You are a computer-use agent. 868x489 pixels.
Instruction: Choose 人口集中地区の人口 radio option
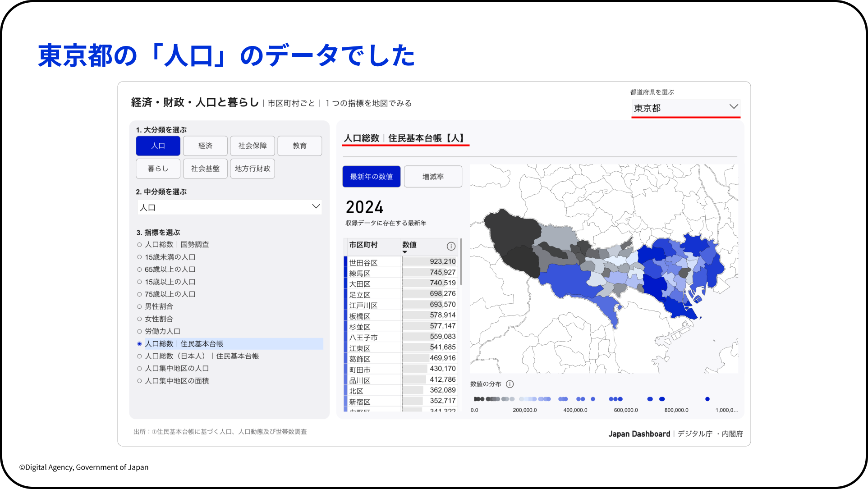click(139, 368)
